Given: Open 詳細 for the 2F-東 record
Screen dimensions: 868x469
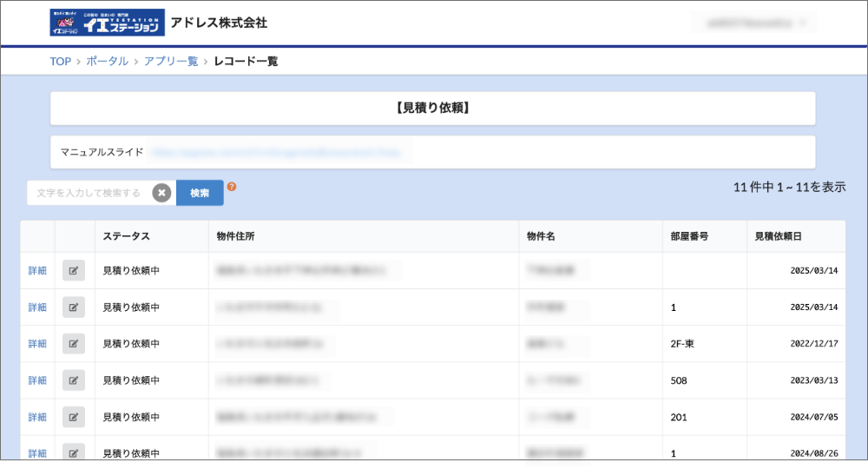Looking at the screenshot, I should [37, 344].
